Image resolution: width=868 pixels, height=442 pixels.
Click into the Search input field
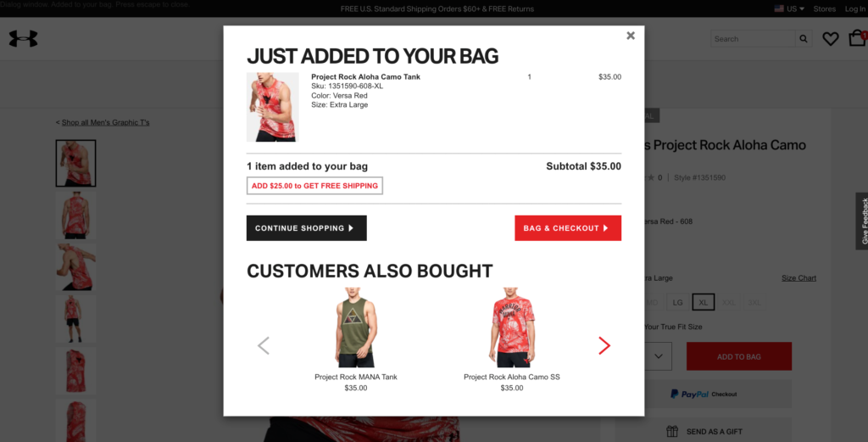coord(753,39)
